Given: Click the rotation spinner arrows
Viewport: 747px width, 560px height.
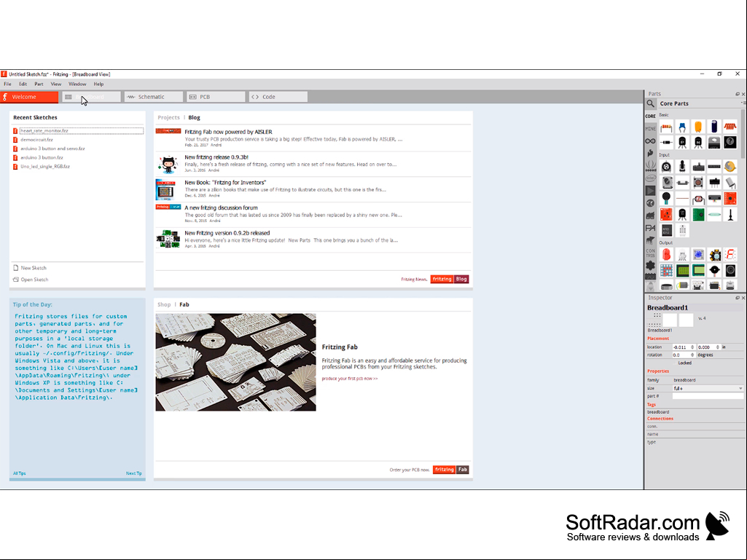Looking at the screenshot, I should (x=692, y=355).
